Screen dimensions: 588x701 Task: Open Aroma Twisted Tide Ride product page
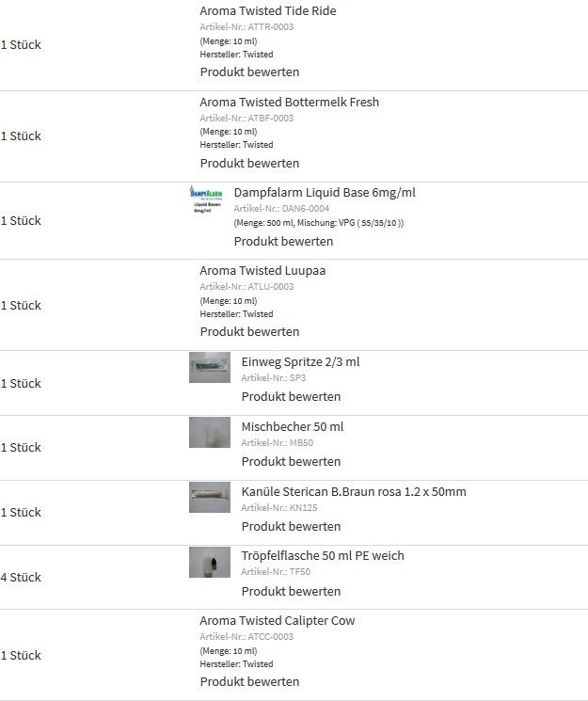pyautogui.click(x=268, y=10)
